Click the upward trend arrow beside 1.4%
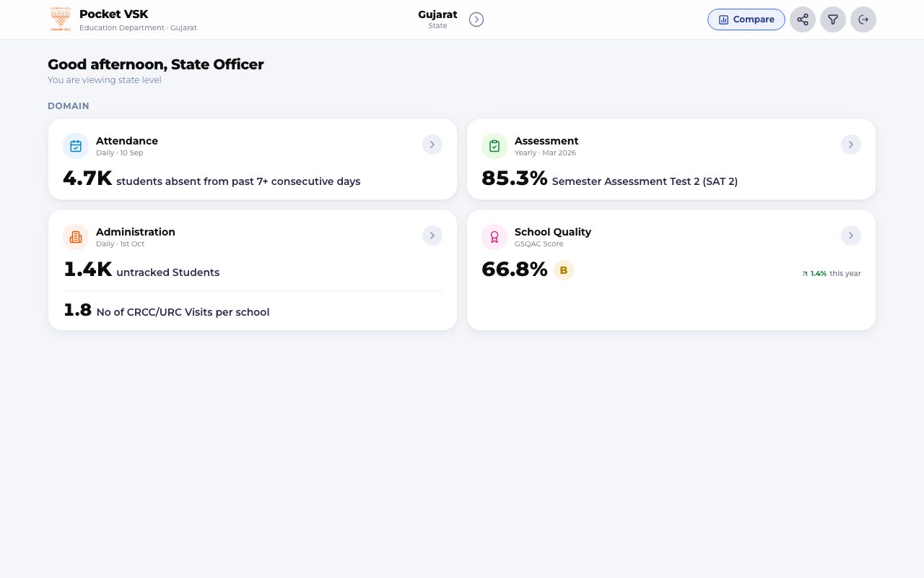924x578 pixels. (x=805, y=274)
